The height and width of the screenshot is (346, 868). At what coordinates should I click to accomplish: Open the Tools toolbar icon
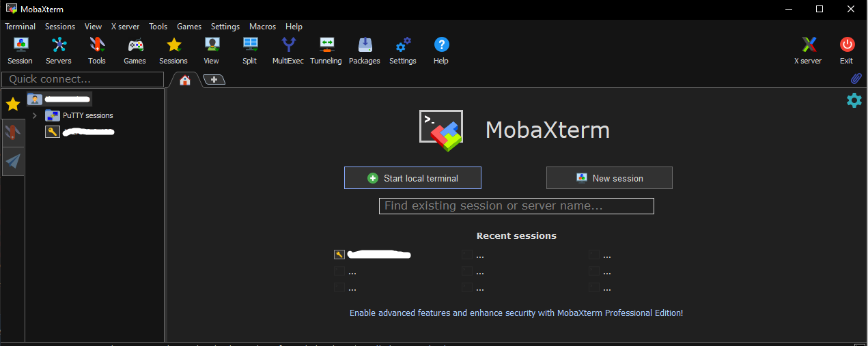97,51
